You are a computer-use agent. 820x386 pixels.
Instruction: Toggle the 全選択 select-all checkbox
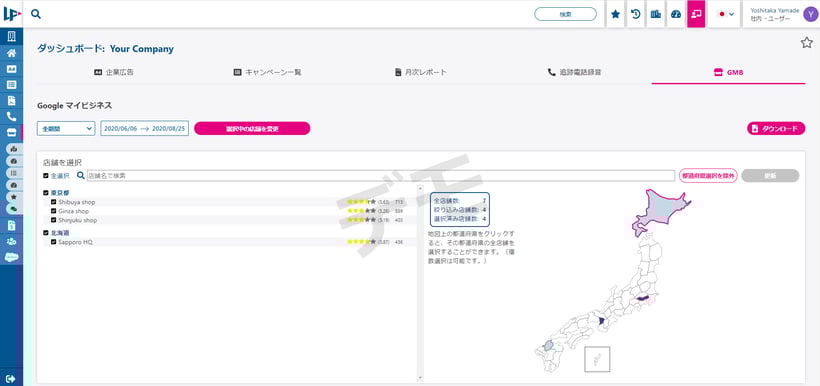[x=45, y=176]
